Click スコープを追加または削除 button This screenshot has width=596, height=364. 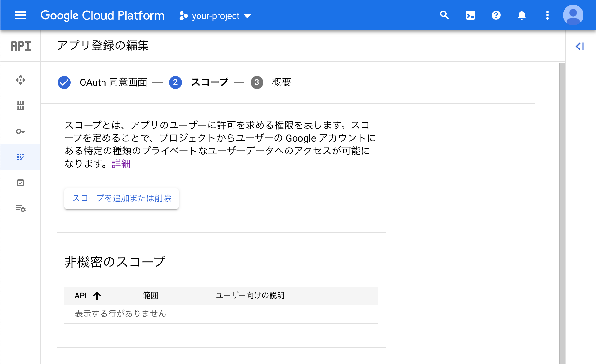121,198
